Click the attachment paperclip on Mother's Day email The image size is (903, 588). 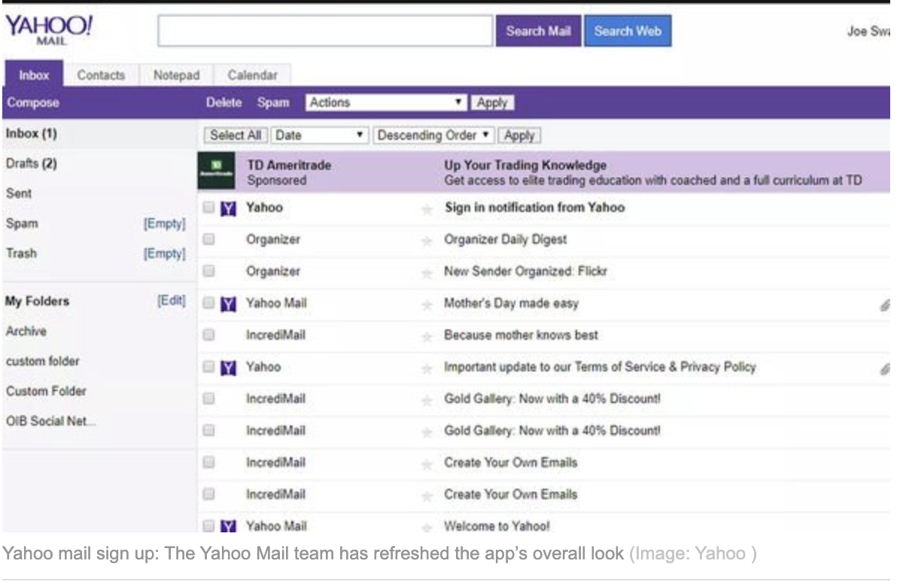click(884, 305)
